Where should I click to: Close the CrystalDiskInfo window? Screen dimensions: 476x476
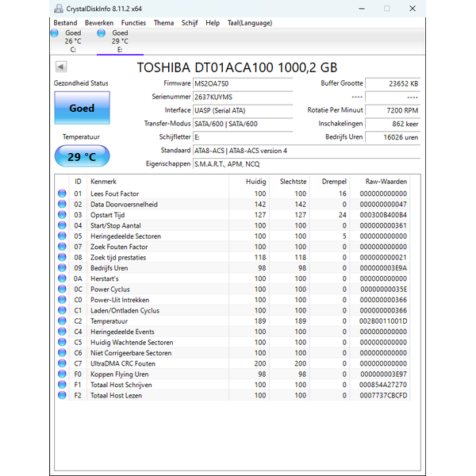pyautogui.click(x=413, y=9)
